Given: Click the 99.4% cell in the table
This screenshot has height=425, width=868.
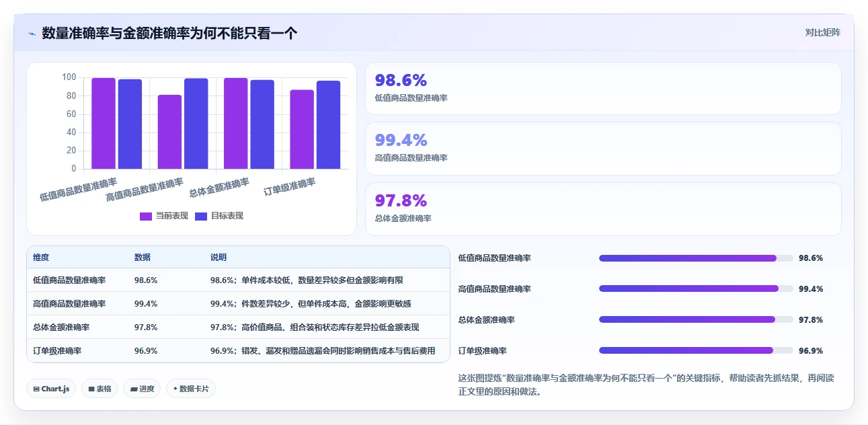Looking at the screenshot, I should tap(146, 303).
